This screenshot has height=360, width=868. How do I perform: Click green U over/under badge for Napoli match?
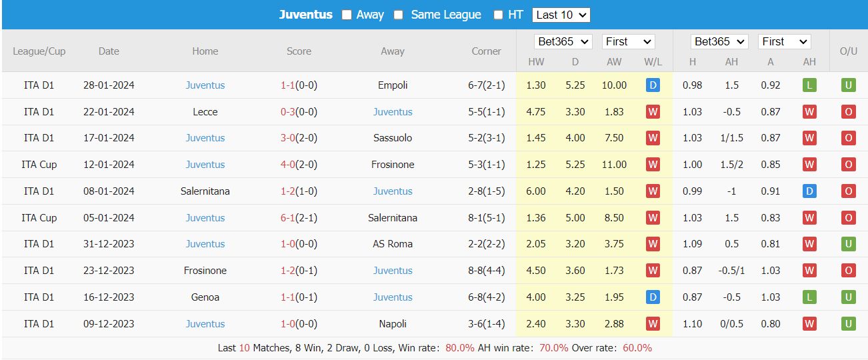pos(848,324)
